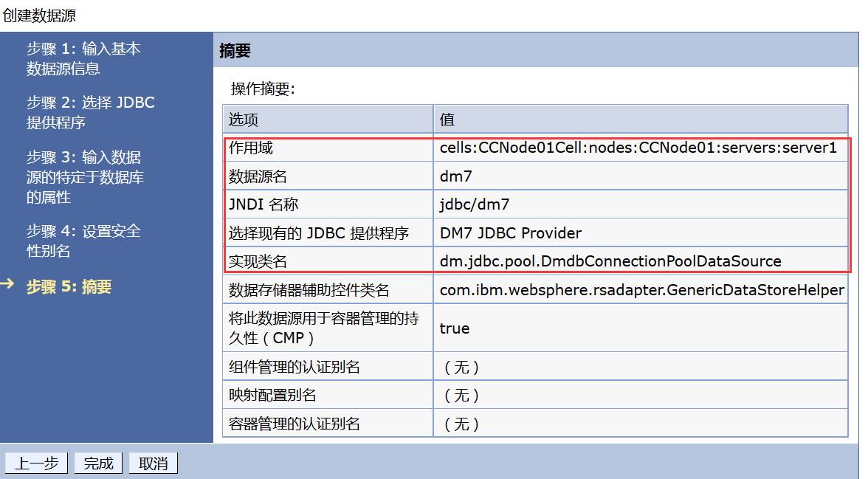
Task: Click the 作用域 row label
Action: point(251,148)
